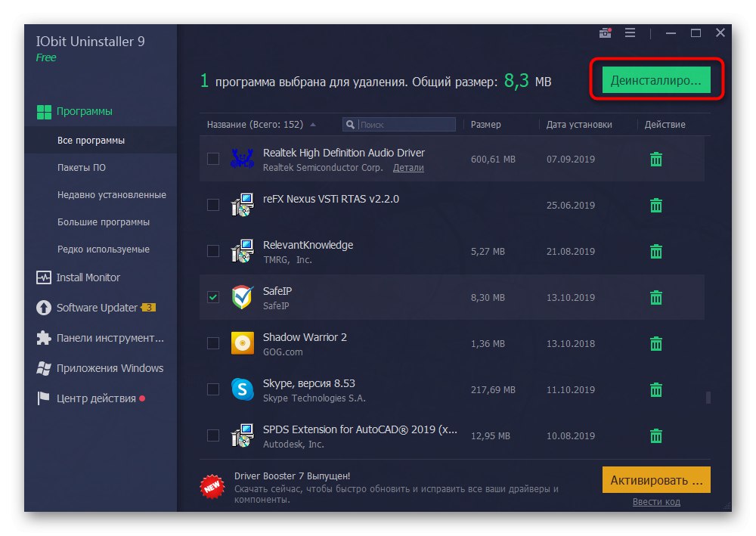Click the RelevantKnowledge installer icon
Viewport: 756px width, 536px height.
pyautogui.click(x=242, y=251)
